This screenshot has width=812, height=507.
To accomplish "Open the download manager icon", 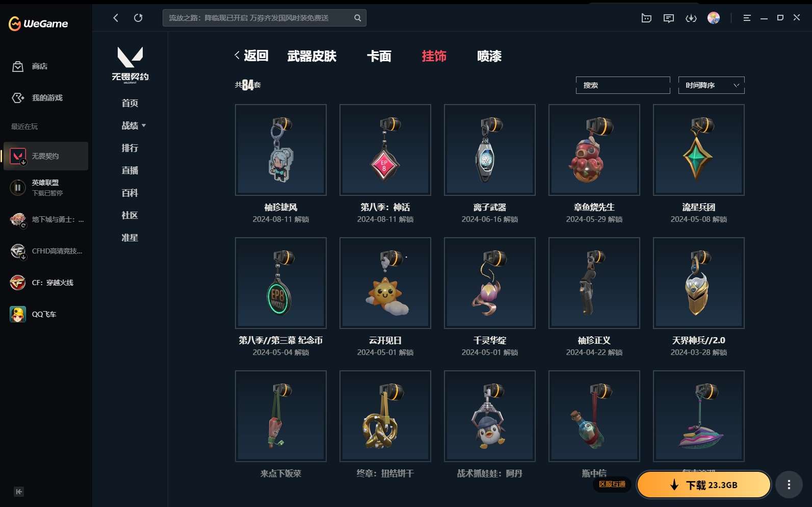I will (691, 18).
